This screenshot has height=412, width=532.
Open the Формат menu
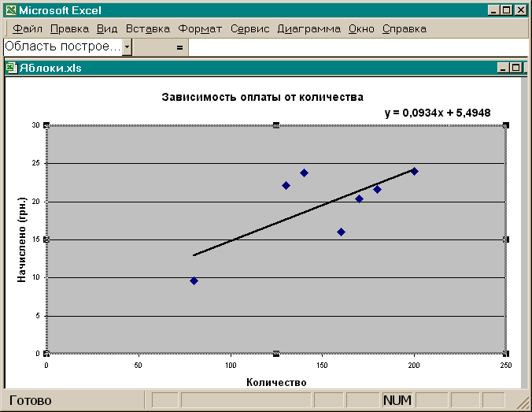click(x=200, y=29)
